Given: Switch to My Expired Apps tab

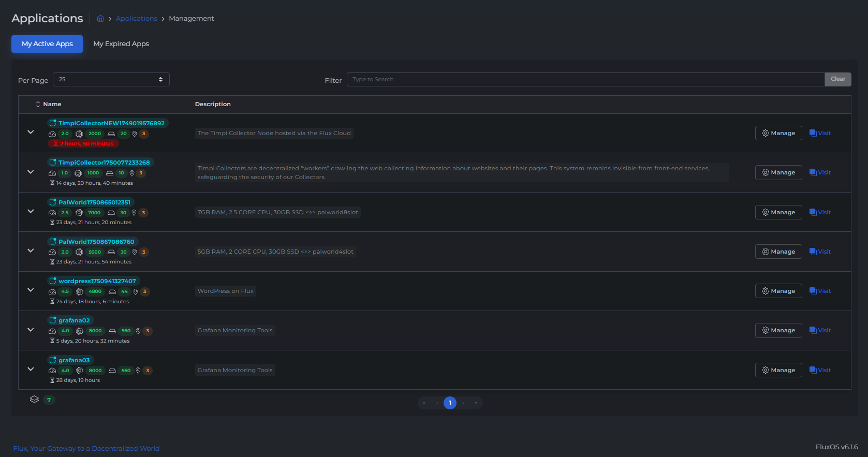Looking at the screenshot, I should [121, 44].
